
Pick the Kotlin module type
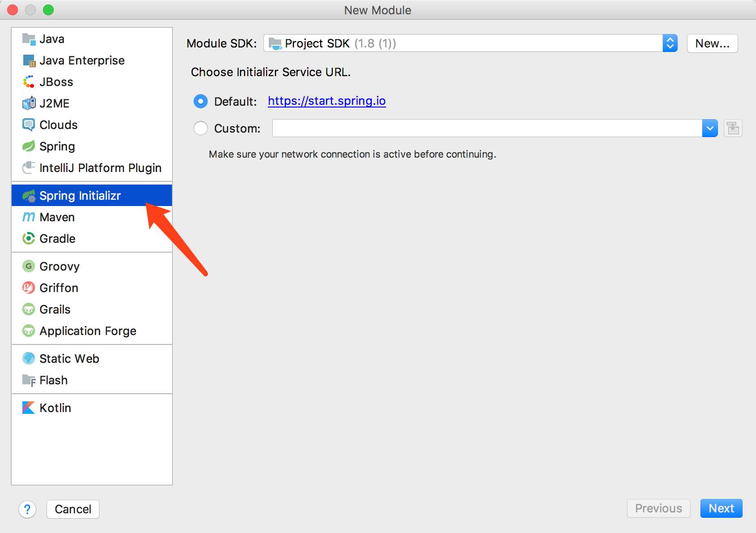click(x=92, y=408)
